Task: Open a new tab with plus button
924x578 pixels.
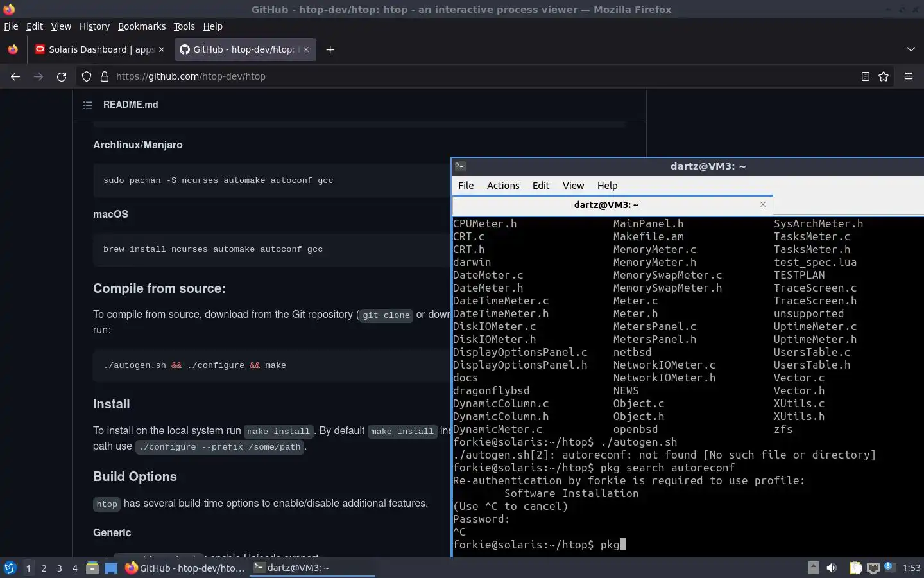Action: click(x=330, y=49)
